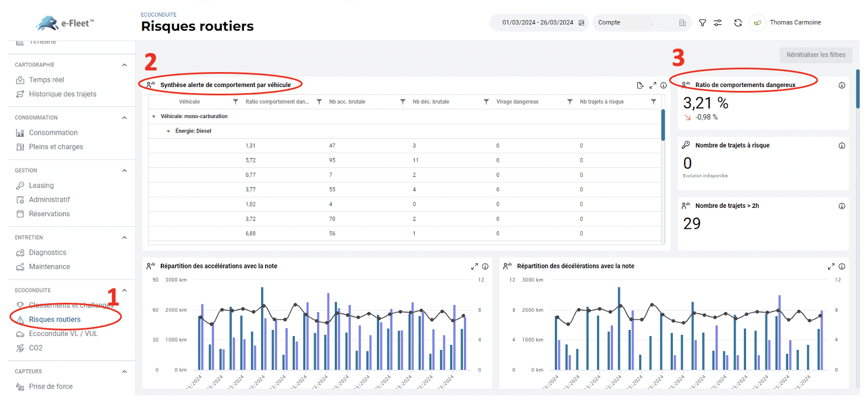Screen dimensions: 868x407
Task: Click the refresh icon in the header
Action: pos(738,23)
